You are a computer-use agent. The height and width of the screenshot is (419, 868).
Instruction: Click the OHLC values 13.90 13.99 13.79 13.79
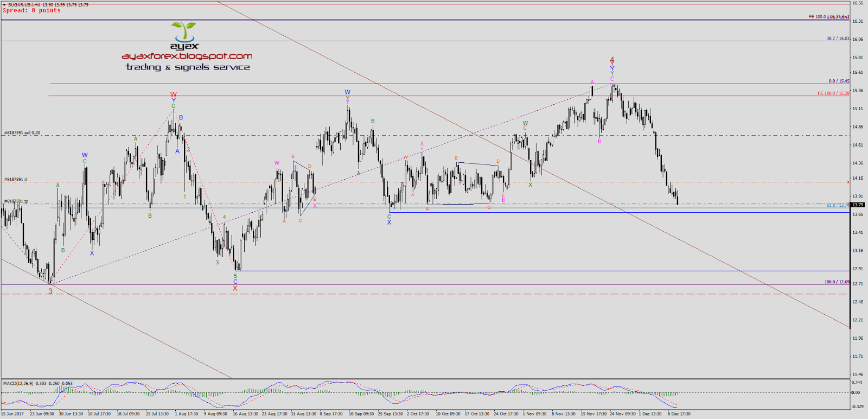click(x=65, y=5)
